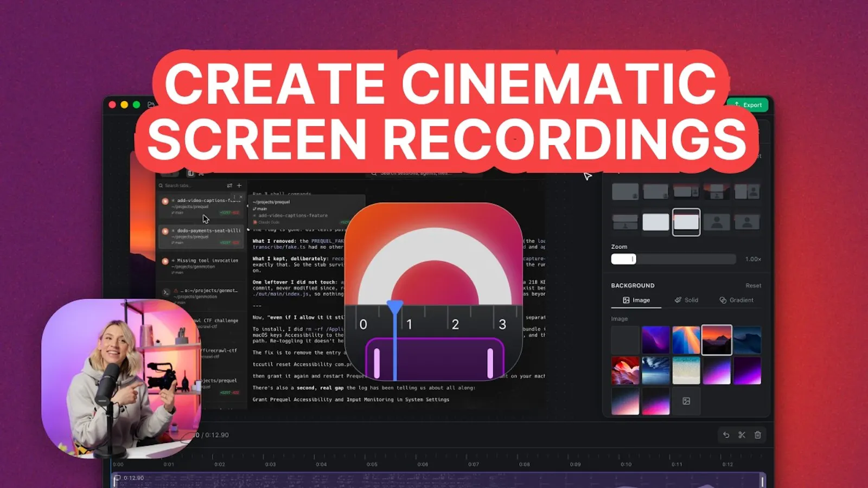Adjust the Zoom slider track

[x=673, y=259]
